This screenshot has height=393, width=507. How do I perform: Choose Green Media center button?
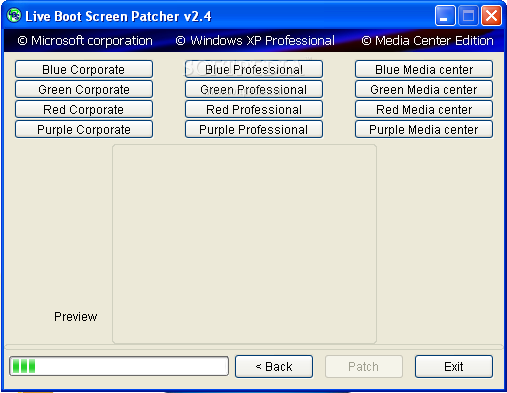[424, 89]
